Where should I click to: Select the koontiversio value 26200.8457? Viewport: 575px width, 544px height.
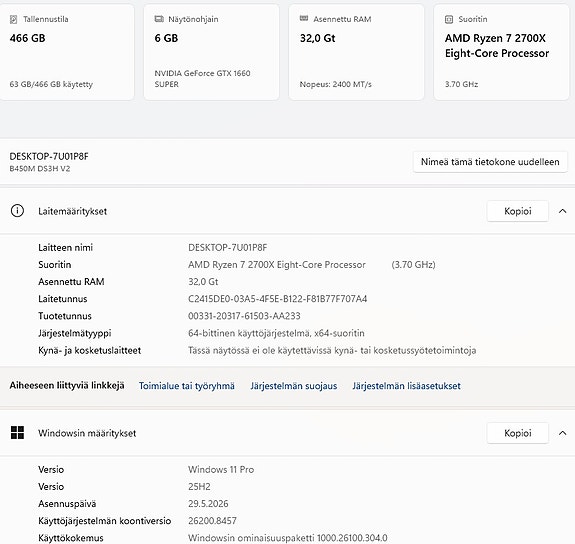click(212, 521)
